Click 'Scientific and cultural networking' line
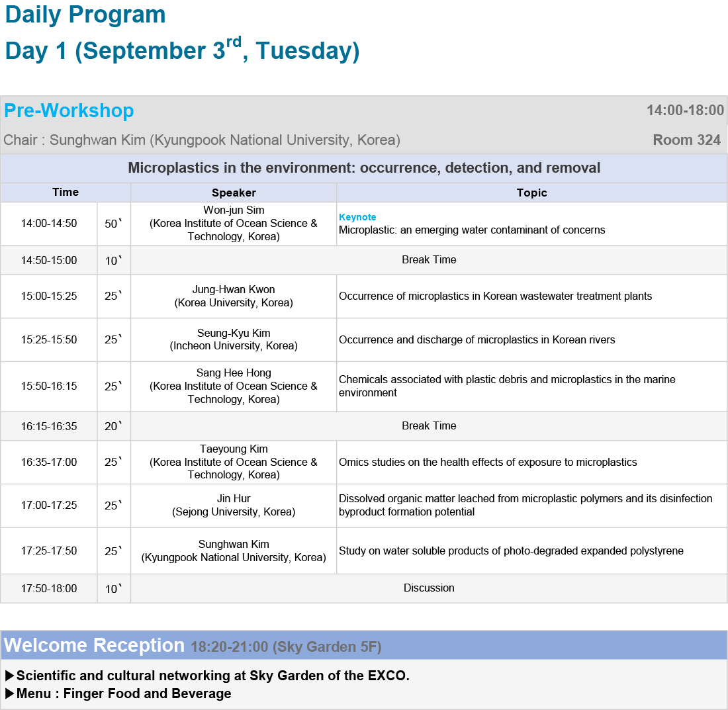This screenshot has width=728, height=710. click(x=208, y=675)
